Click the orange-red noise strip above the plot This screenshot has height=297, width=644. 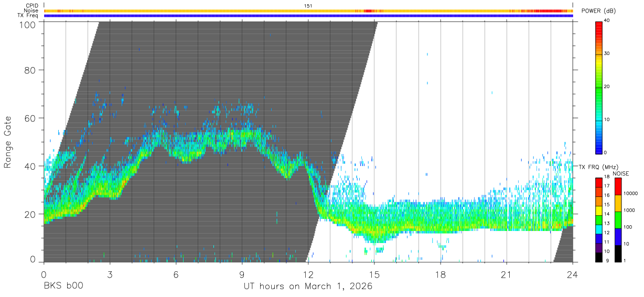[308, 10]
